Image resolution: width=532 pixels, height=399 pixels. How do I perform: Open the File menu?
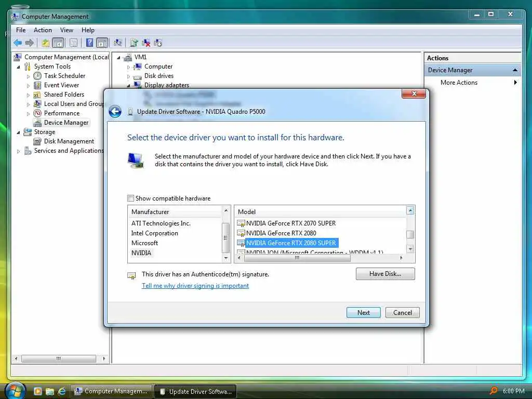click(x=21, y=30)
